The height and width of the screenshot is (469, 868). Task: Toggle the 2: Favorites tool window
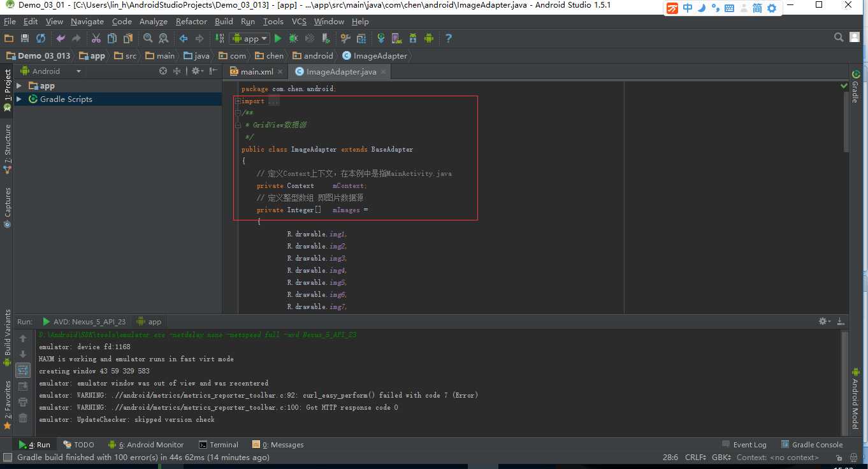click(7, 404)
